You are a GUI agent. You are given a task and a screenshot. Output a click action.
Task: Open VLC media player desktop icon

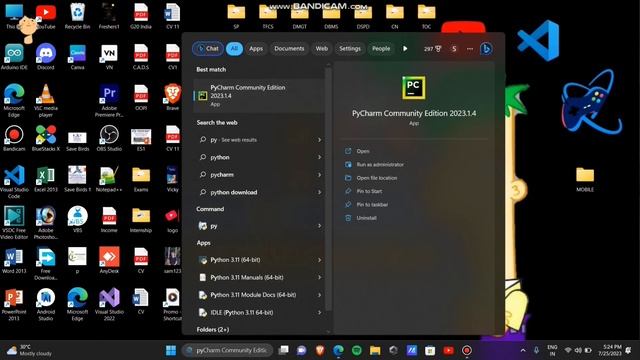tap(46, 100)
